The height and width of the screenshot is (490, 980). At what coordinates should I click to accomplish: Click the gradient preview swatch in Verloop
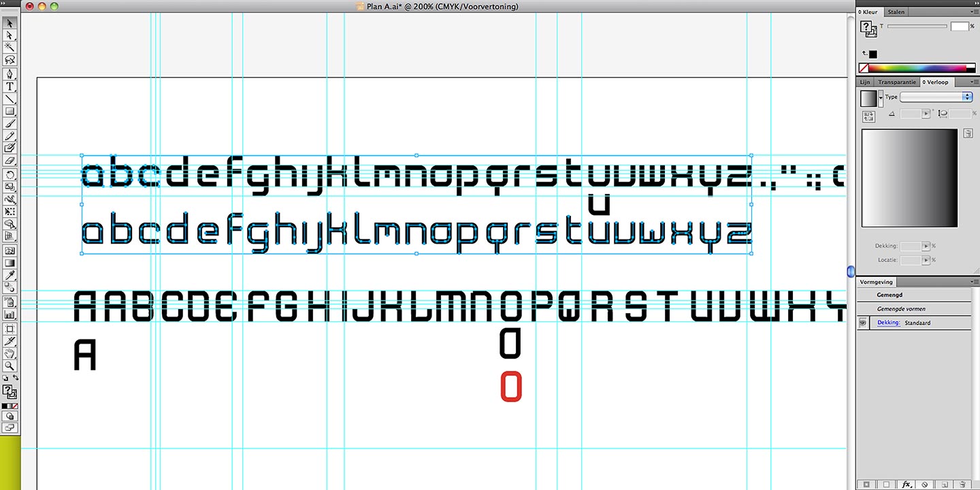868,98
